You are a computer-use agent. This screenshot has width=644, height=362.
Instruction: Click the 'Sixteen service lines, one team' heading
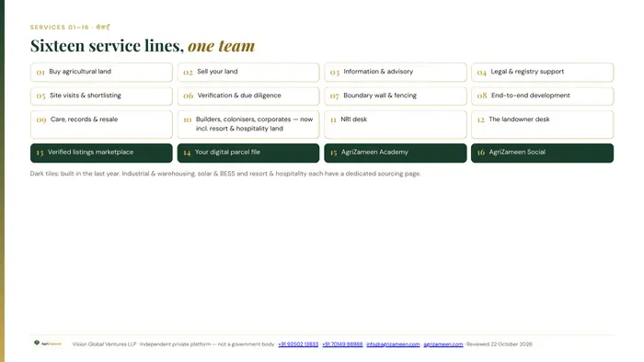(x=143, y=46)
